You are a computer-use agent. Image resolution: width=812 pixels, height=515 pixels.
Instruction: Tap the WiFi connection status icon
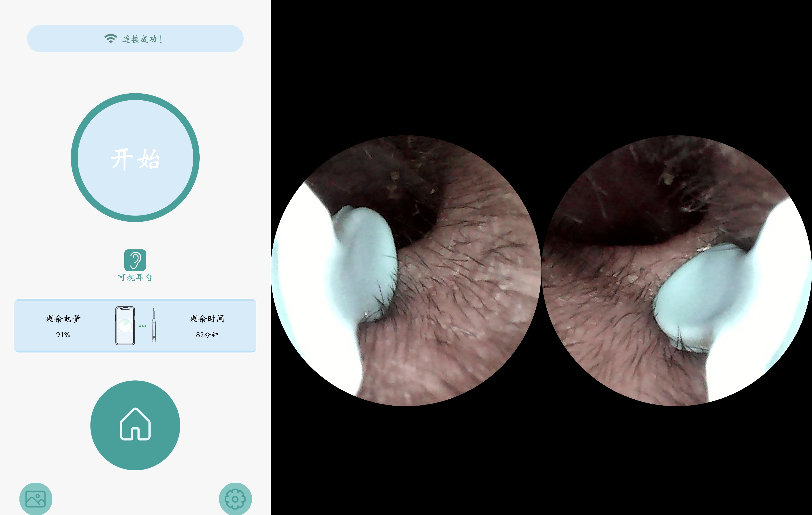111,39
